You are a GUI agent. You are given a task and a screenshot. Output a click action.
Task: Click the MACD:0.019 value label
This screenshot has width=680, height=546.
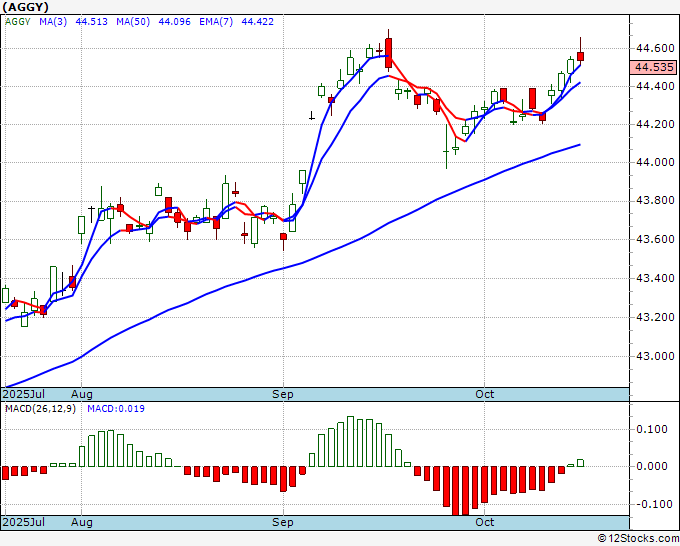point(116,409)
